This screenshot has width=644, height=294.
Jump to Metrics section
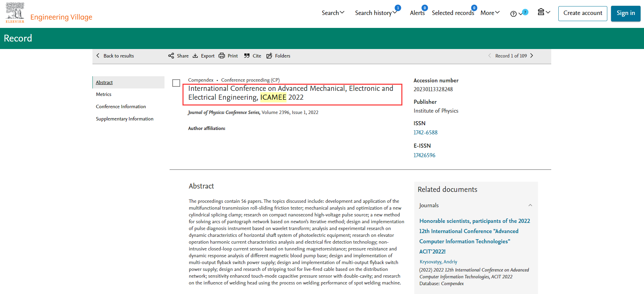(x=104, y=94)
